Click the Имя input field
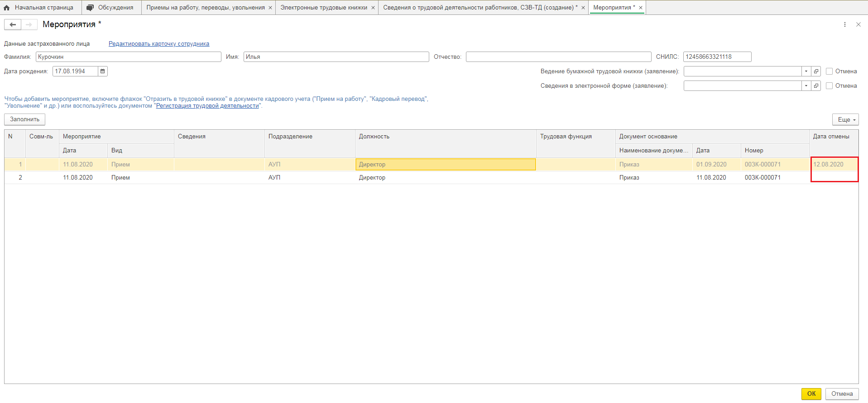 [336, 57]
